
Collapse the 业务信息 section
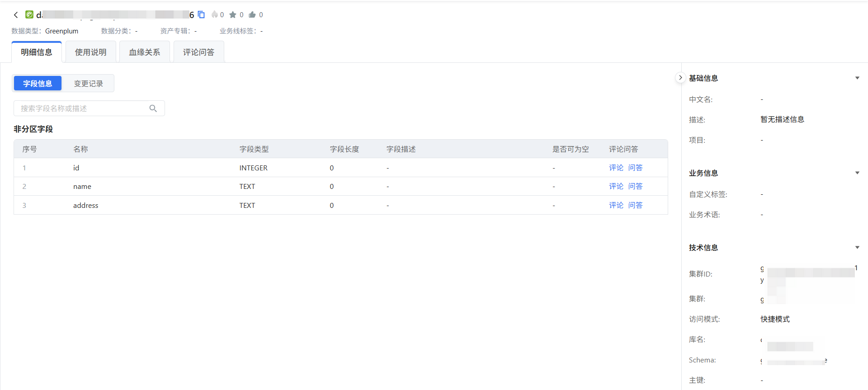tap(857, 173)
